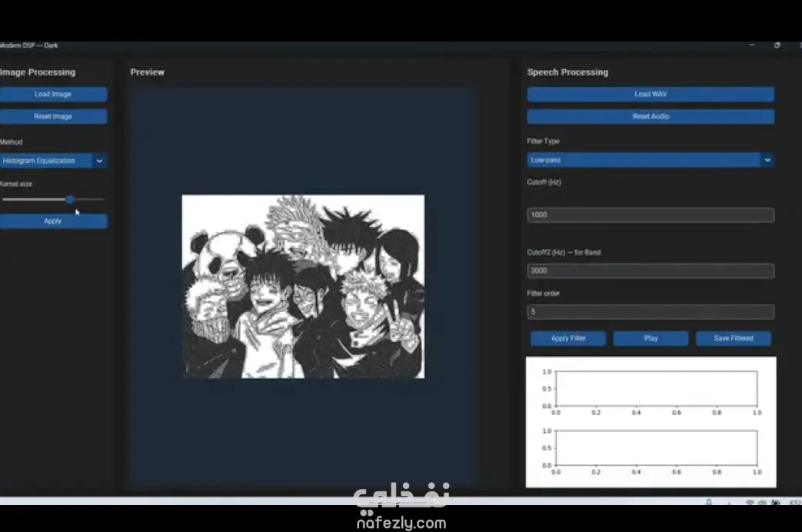Image resolution: width=802 pixels, height=532 pixels.
Task: Click the Cutoff2 (Hz) — for Band label
Action: coord(564,252)
